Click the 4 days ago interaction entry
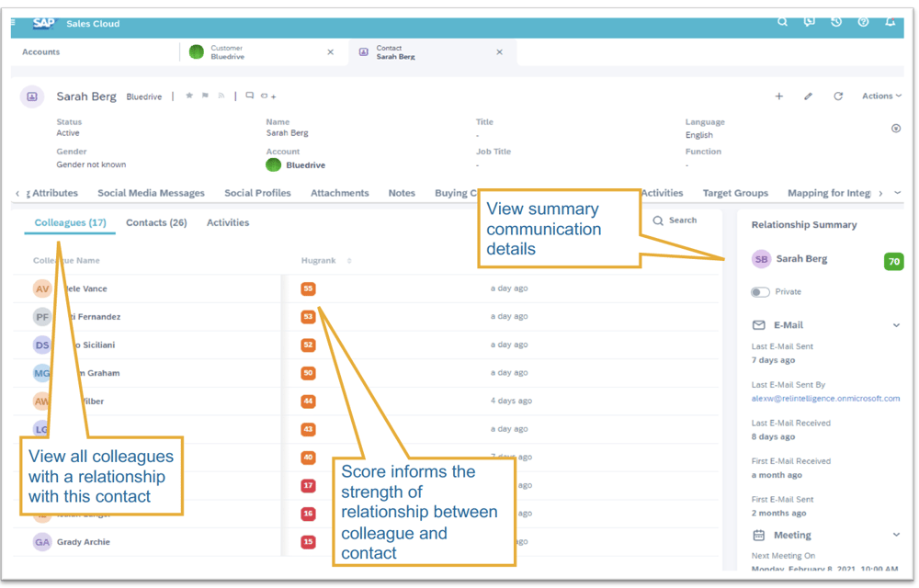The width and height of the screenshot is (919, 588). (x=511, y=401)
